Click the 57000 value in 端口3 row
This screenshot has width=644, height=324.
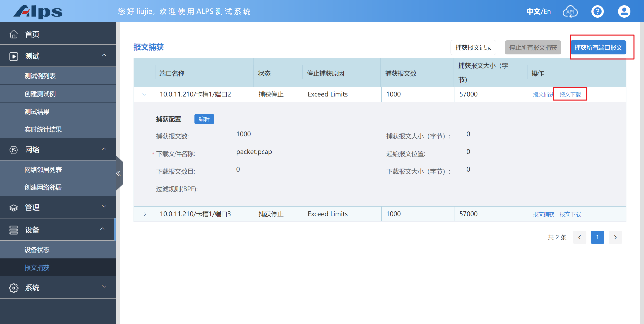point(468,214)
